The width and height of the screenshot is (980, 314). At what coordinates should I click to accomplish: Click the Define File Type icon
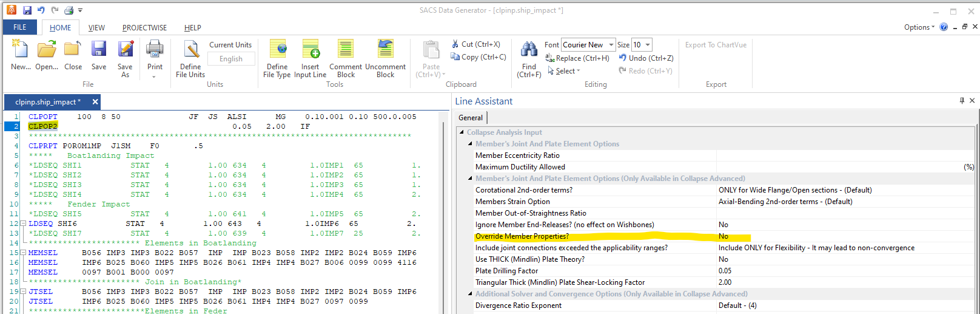(x=277, y=50)
